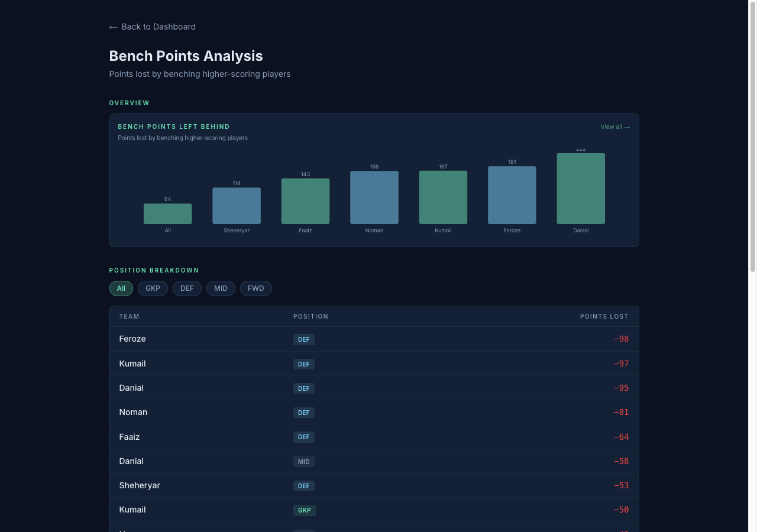This screenshot has width=757, height=532.
Task: Click the DEF badge in the Feroze row
Action: tap(303, 339)
